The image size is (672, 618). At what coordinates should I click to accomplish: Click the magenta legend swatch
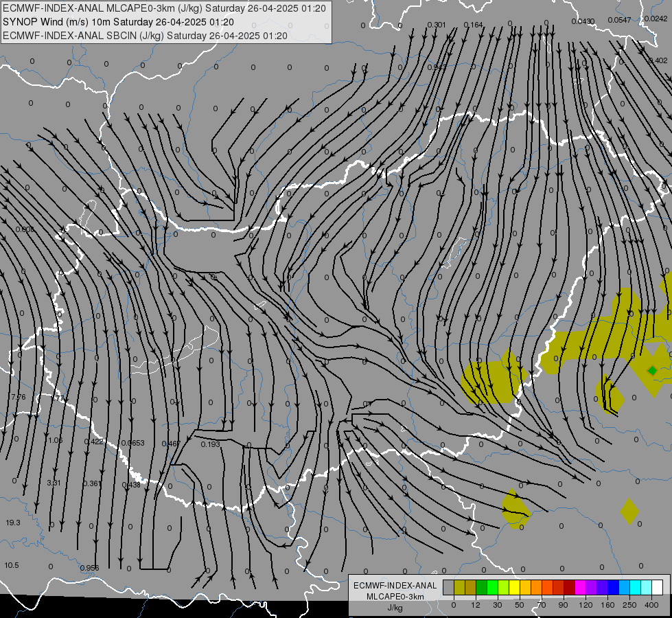point(581,587)
